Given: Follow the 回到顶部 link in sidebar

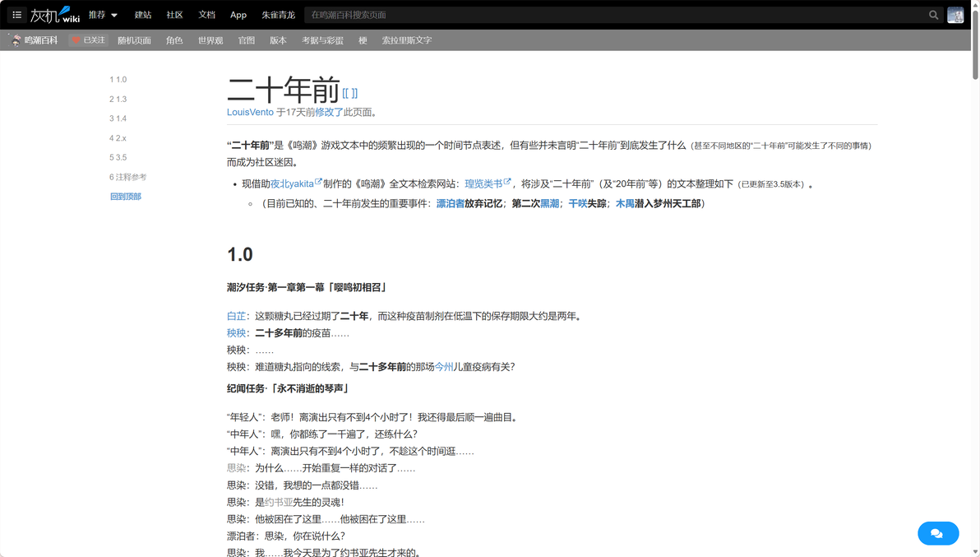Looking at the screenshot, I should [x=126, y=197].
